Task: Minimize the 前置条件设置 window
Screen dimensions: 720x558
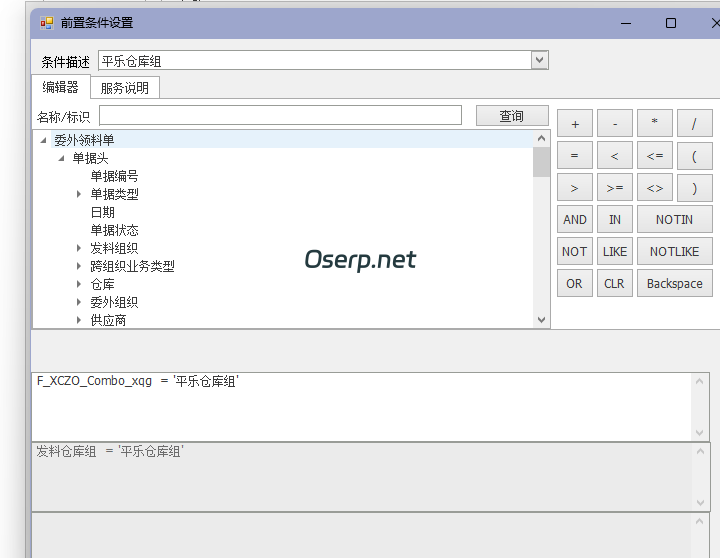Action: (626, 23)
